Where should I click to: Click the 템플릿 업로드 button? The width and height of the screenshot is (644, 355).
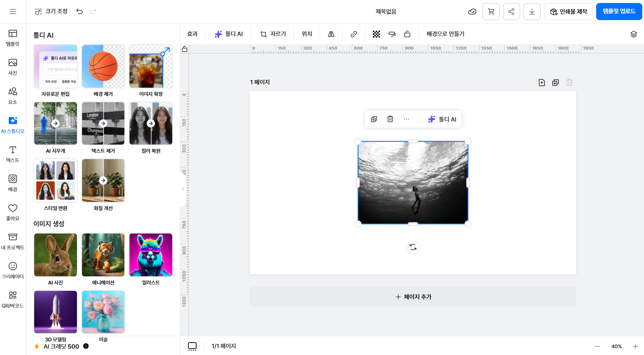619,12
